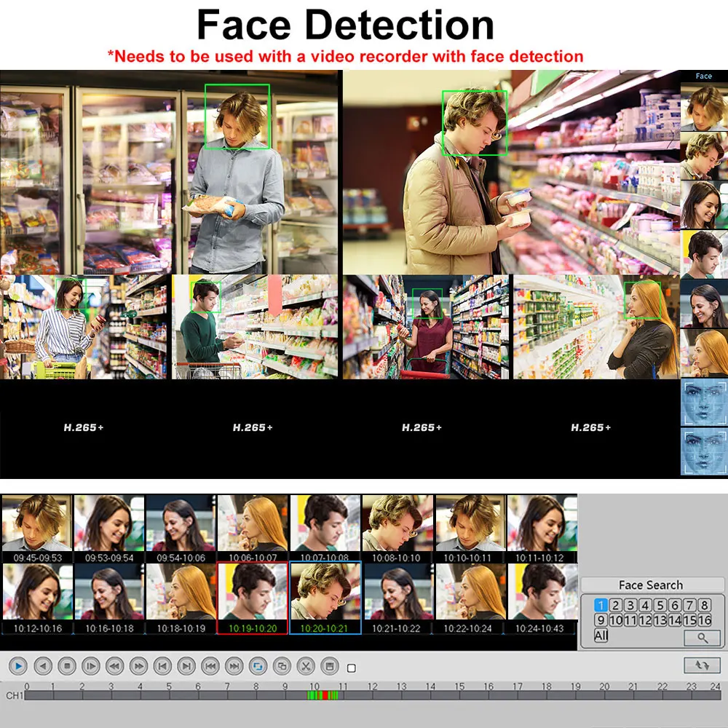Select channel 16 in Face Search
728x728 pixels.
[705, 620]
